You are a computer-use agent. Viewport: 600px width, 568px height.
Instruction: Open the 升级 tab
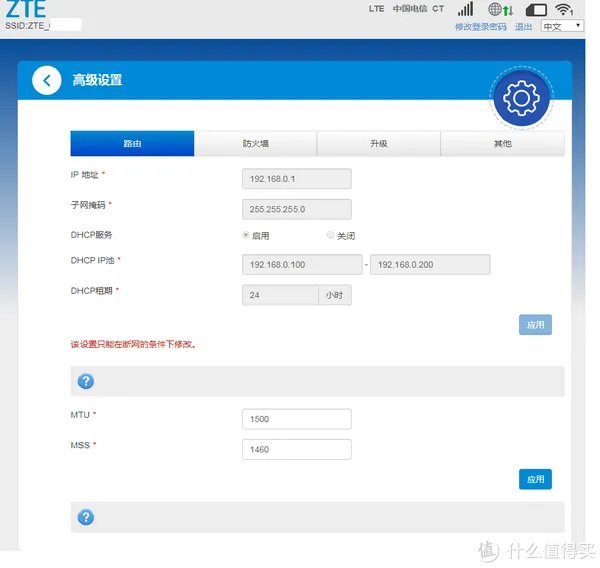(x=378, y=144)
